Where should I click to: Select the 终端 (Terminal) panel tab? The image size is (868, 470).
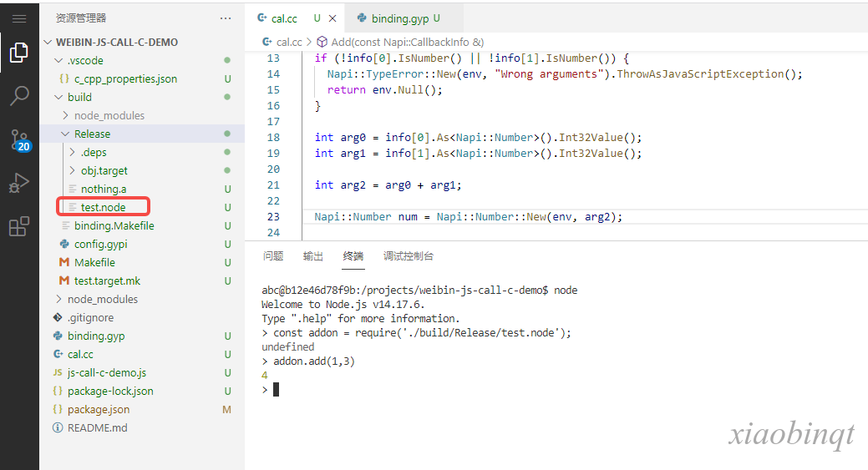pyautogui.click(x=353, y=256)
